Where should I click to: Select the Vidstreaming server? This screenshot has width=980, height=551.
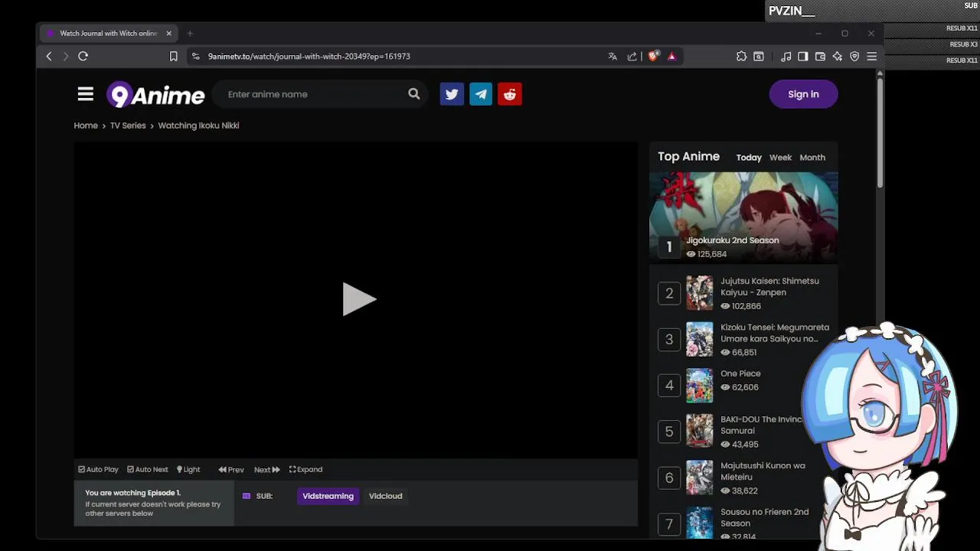[x=328, y=496]
